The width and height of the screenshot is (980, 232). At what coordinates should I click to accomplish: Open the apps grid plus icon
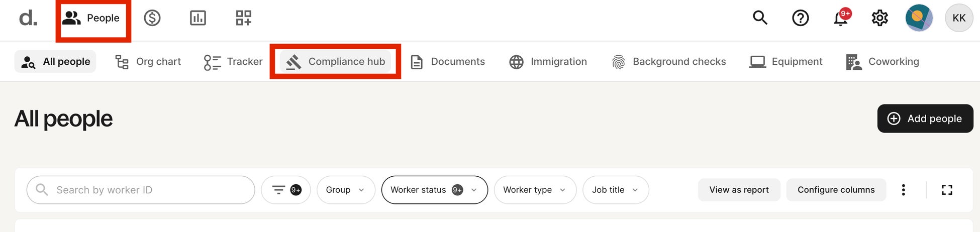click(244, 18)
